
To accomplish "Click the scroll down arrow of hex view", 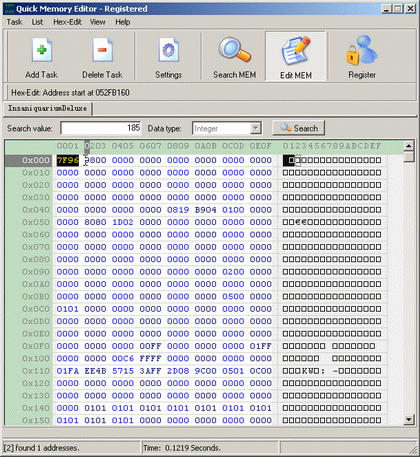I will point(409,419).
